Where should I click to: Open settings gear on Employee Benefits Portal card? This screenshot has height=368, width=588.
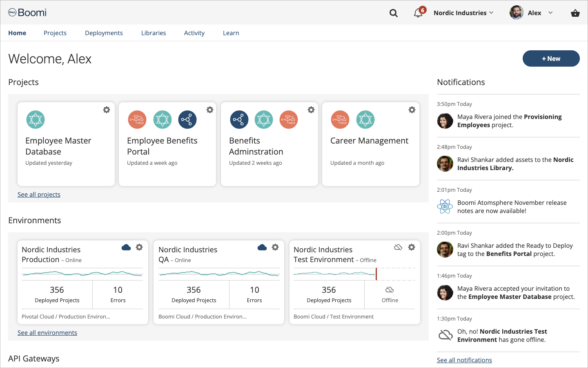click(210, 110)
